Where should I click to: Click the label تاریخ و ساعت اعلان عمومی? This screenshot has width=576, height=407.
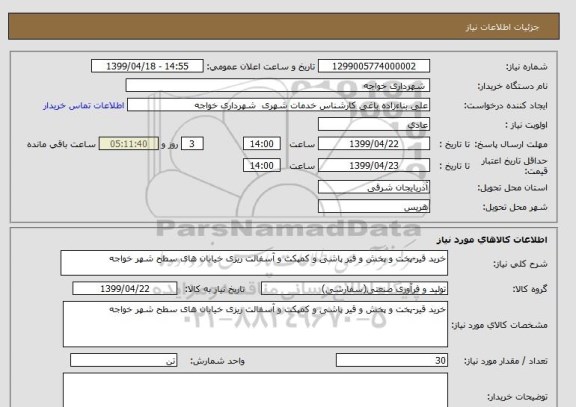coord(261,67)
